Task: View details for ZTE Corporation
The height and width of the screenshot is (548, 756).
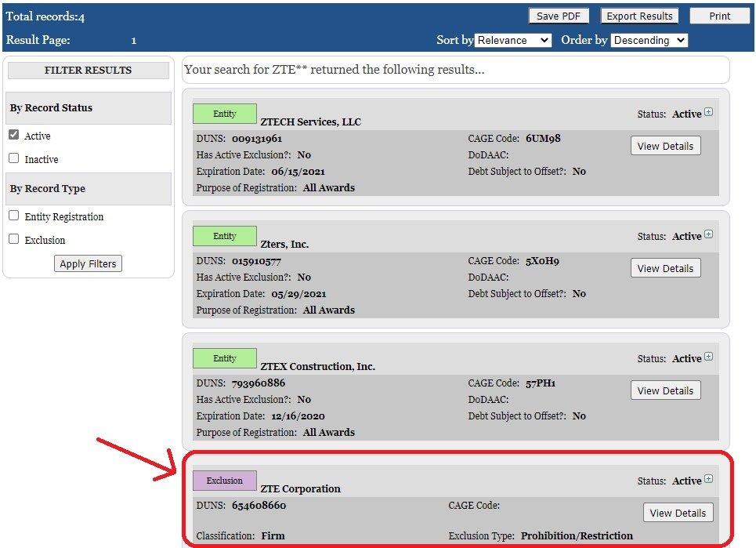Action: point(678,513)
